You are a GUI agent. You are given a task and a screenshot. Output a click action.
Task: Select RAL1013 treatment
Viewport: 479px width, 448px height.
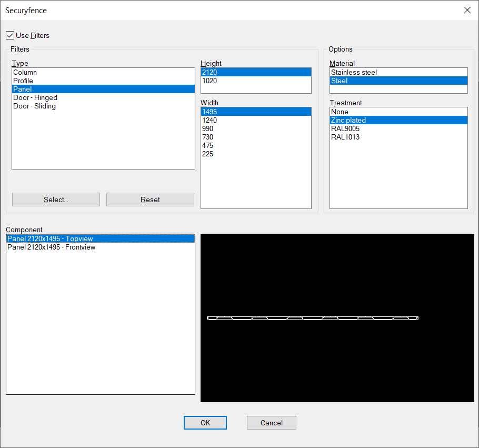[x=398, y=137]
